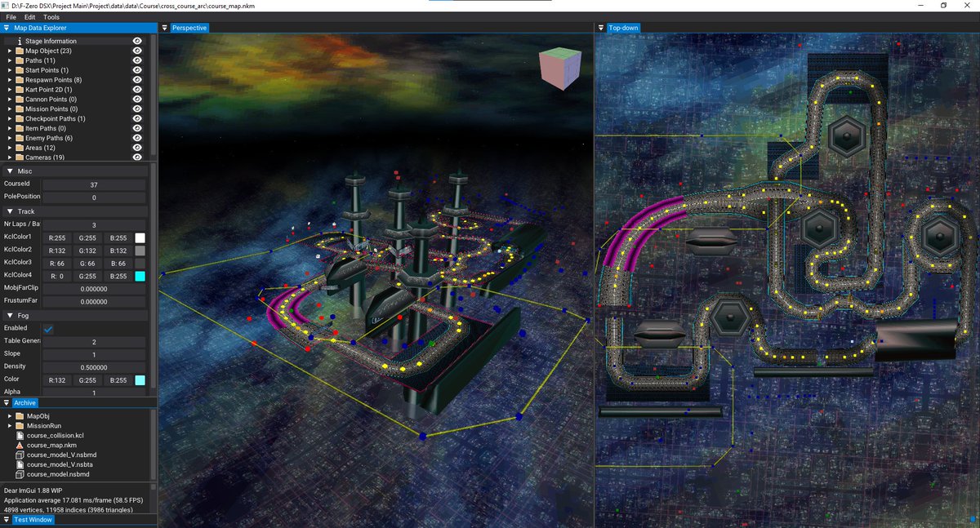Expand the Enemy Paths tree arrow

[x=10, y=138]
